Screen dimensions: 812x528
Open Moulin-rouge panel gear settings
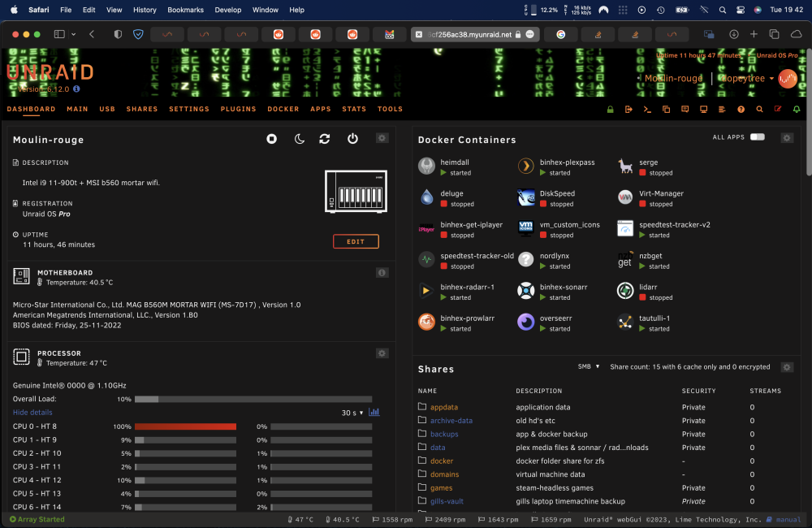[382, 138]
